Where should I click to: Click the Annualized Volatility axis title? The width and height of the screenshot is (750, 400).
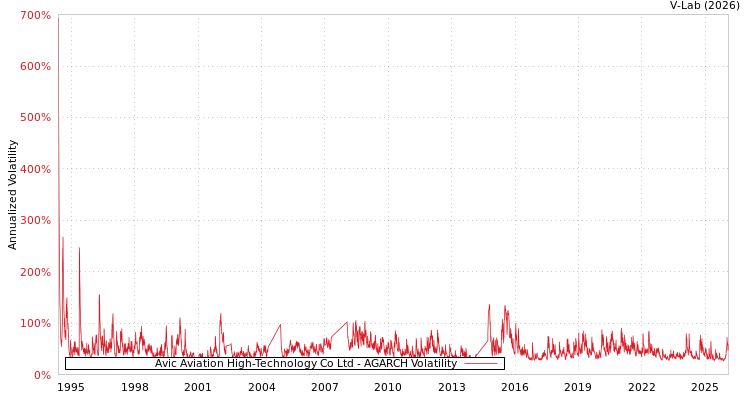click(x=12, y=195)
